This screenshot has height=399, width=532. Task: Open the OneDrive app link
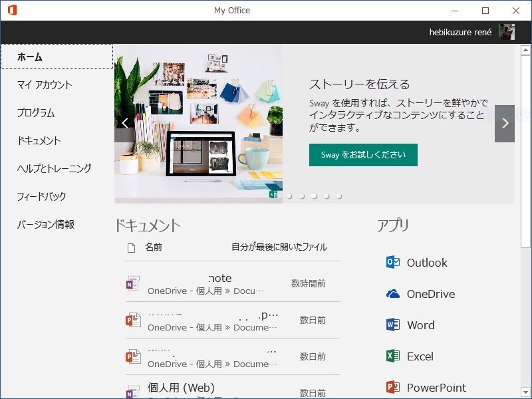(x=431, y=294)
